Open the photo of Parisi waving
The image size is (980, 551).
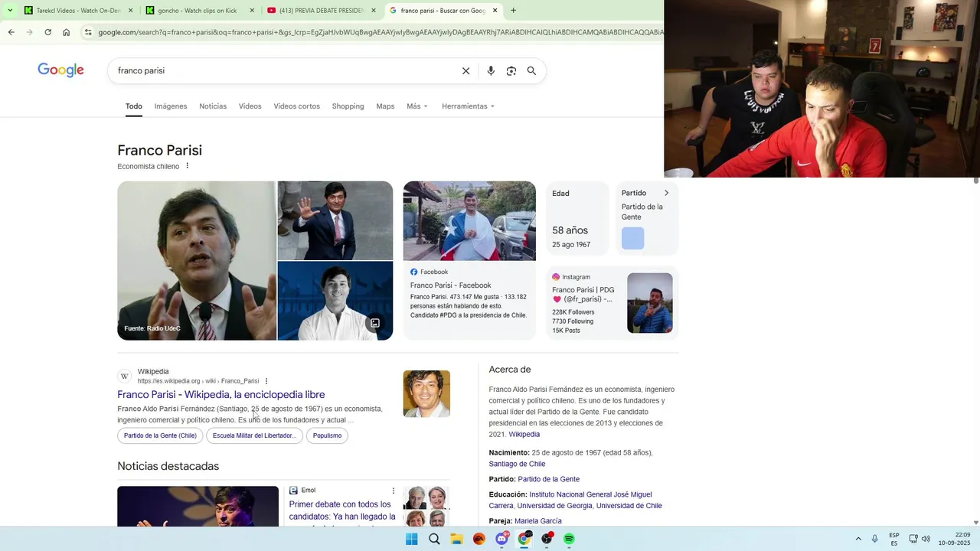[x=335, y=220]
